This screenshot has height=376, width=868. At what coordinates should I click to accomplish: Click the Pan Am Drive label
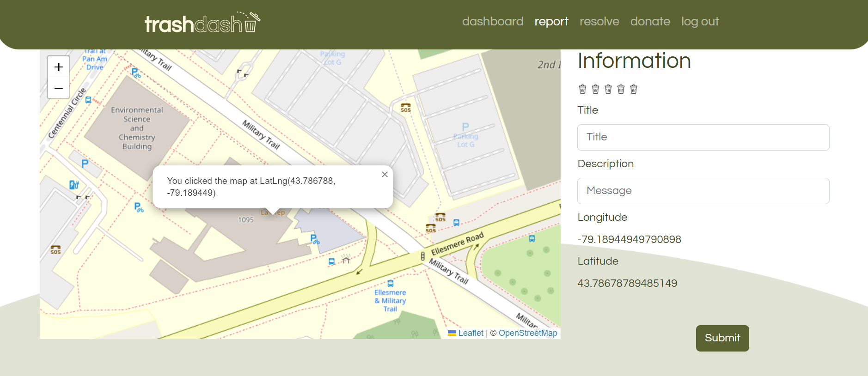[x=95, y=63]
